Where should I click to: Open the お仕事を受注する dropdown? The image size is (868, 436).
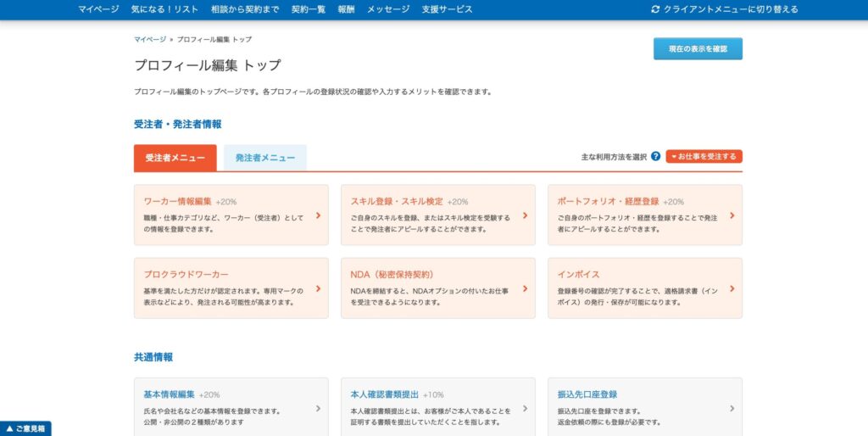pos(704,157)
